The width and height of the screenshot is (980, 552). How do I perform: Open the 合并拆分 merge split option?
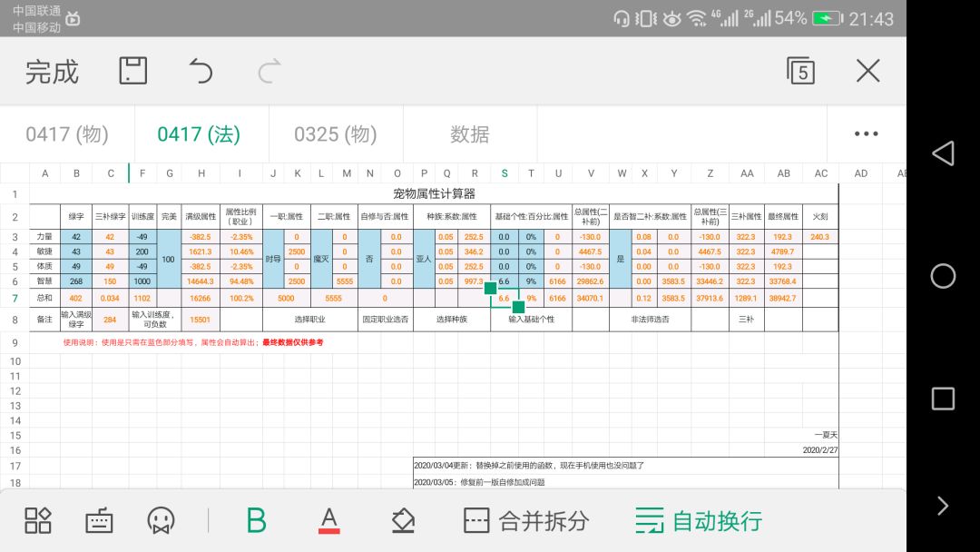click(526, 520)
